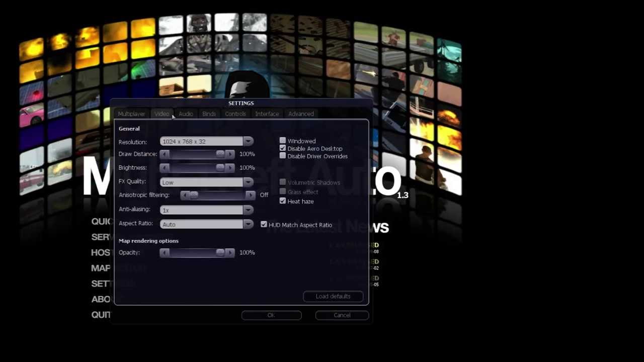Image resolution: width=644 pixels, height=362 pixels.
Task: Click the Opacity slider handle
Action: [220, 252]
